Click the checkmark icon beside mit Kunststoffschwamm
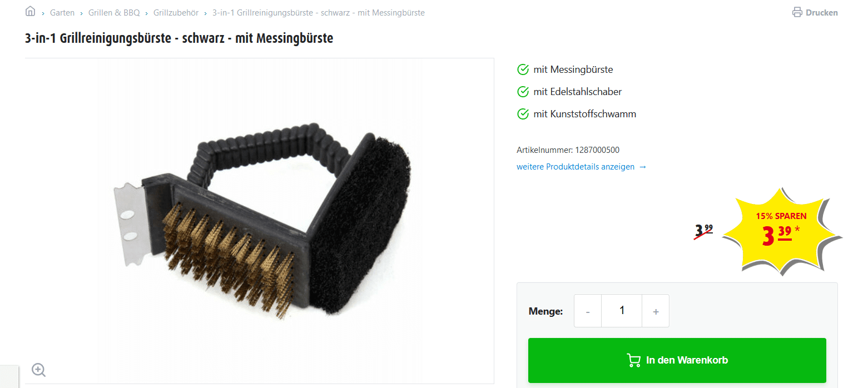Screen dimensions: 868x388 [x=523, y=114]
